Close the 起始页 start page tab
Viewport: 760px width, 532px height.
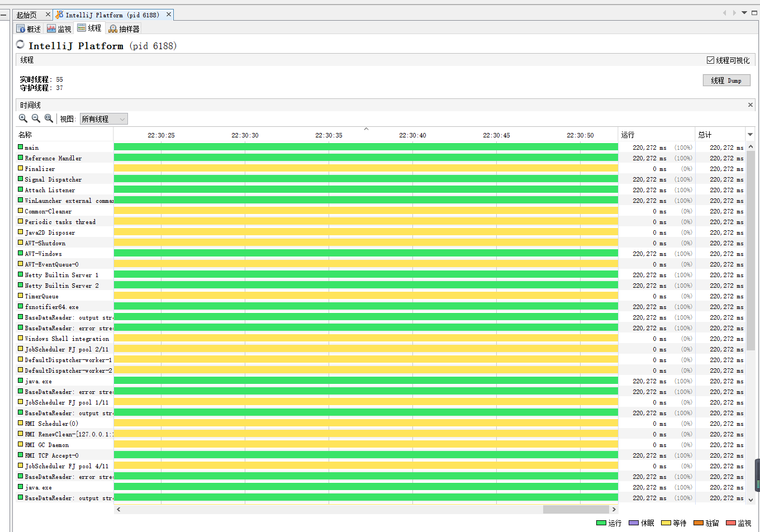coord(48,15)
